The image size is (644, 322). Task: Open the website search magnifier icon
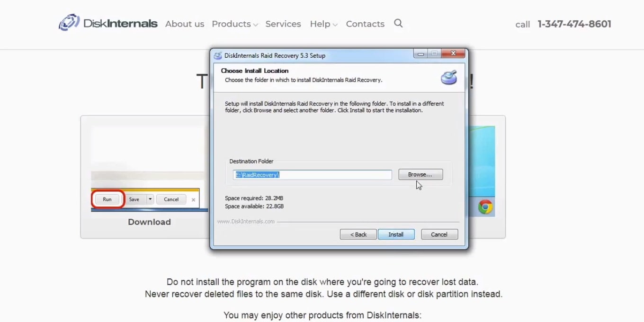tap(398, 23)
